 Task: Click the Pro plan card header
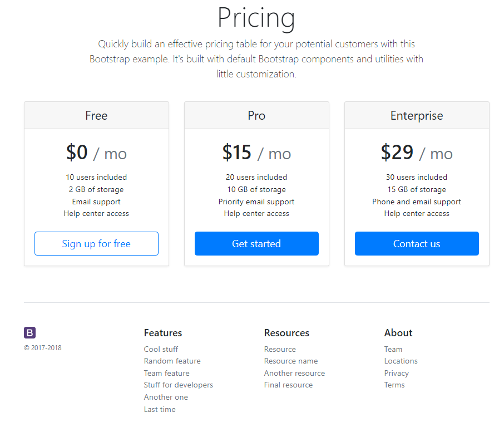click(x=256, y=116)
